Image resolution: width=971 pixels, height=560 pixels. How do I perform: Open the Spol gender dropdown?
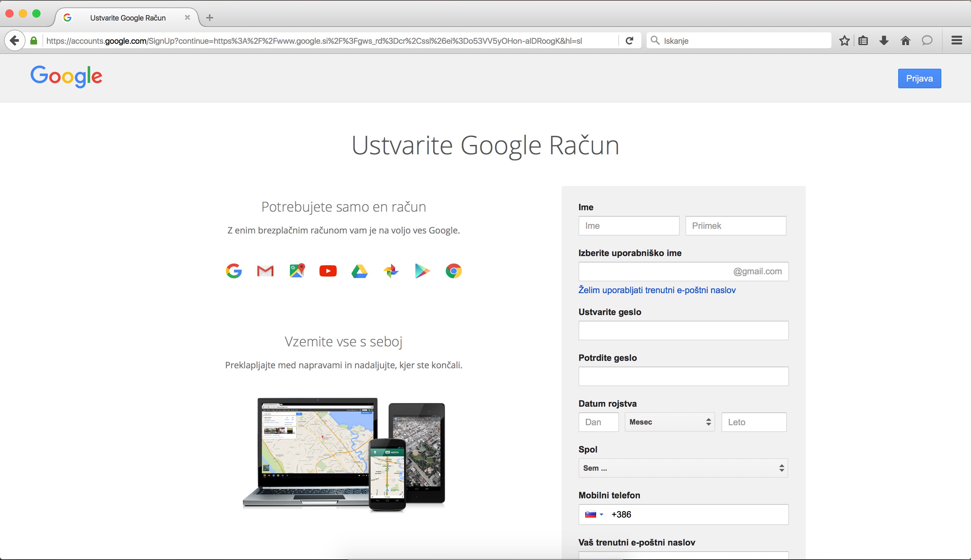(683, 468)
